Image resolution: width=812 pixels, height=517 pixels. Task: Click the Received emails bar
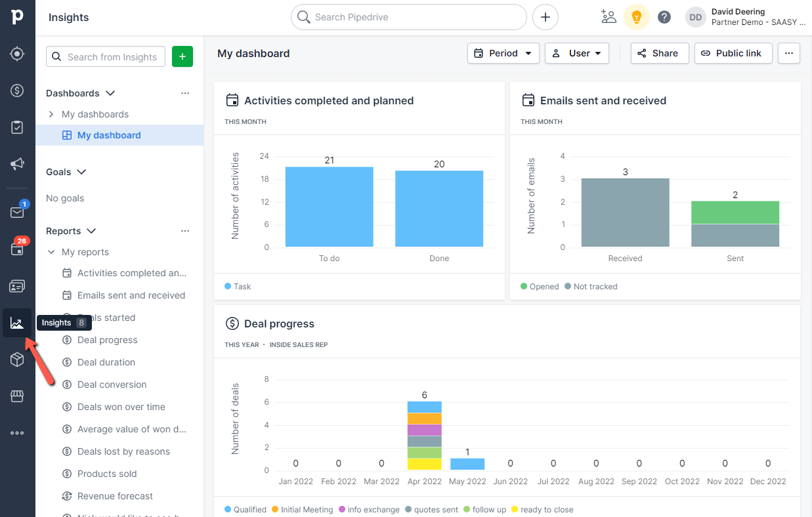pos(626,213)
